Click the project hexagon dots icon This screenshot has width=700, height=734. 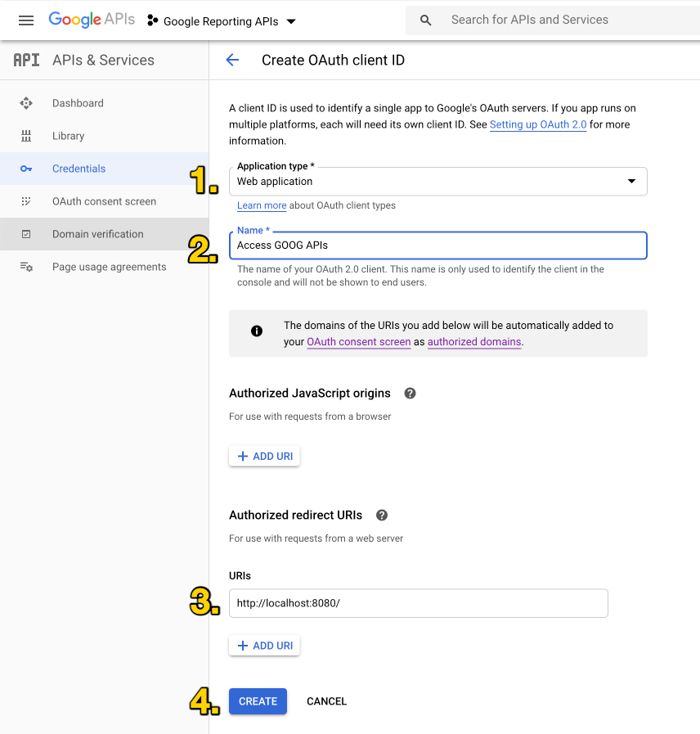click(x=153, y=20)
